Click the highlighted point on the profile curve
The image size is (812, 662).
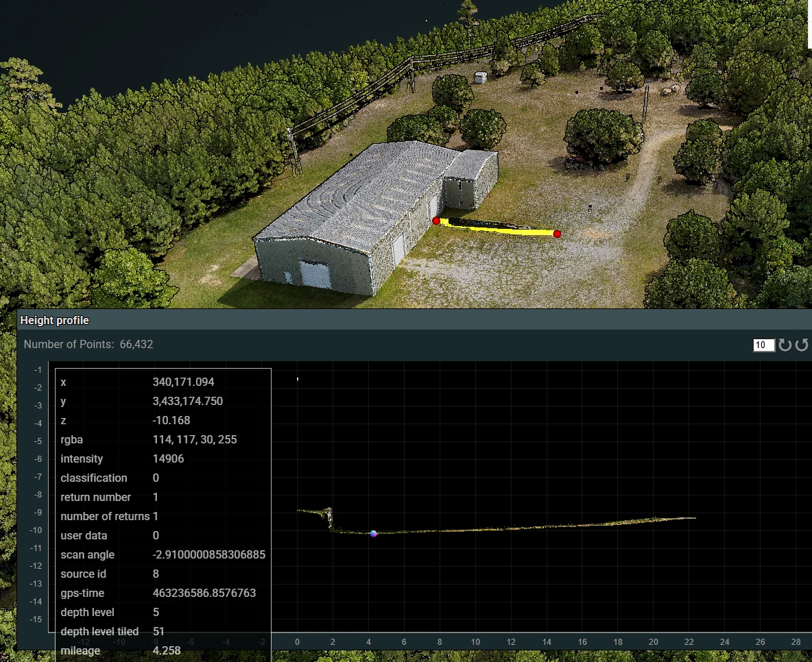[x=373, y=534]
